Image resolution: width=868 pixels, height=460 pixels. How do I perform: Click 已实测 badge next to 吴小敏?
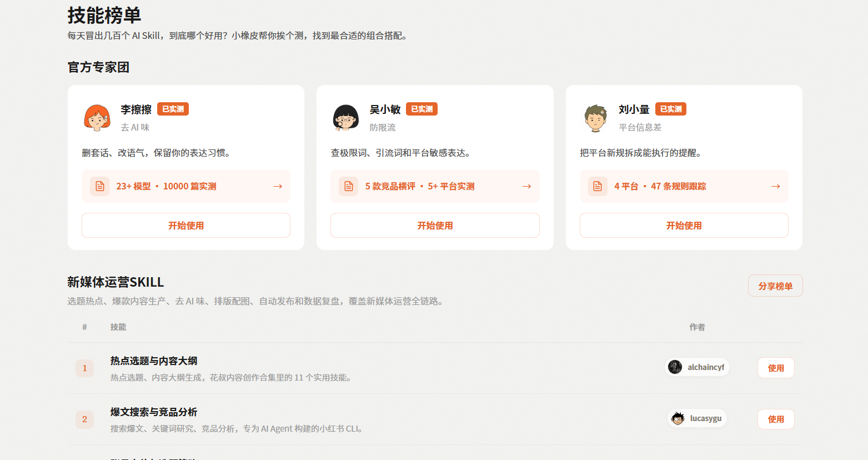pyautogui.click(x=422, y=109)
